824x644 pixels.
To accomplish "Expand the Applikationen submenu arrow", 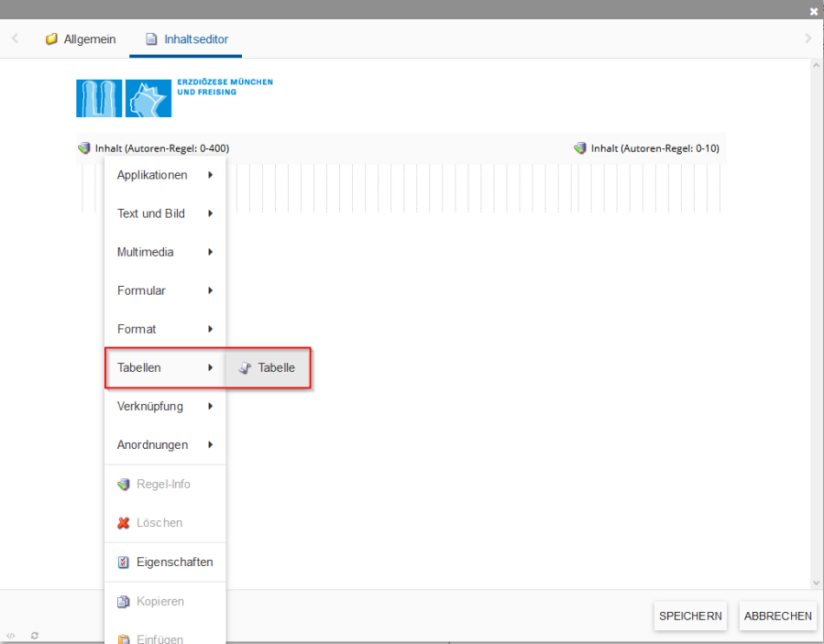I will pyautogui.click(x=210, y=175).
